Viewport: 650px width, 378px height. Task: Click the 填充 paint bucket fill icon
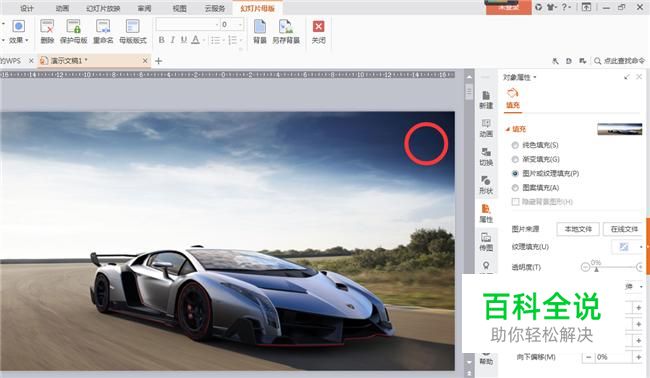(513, 93)
